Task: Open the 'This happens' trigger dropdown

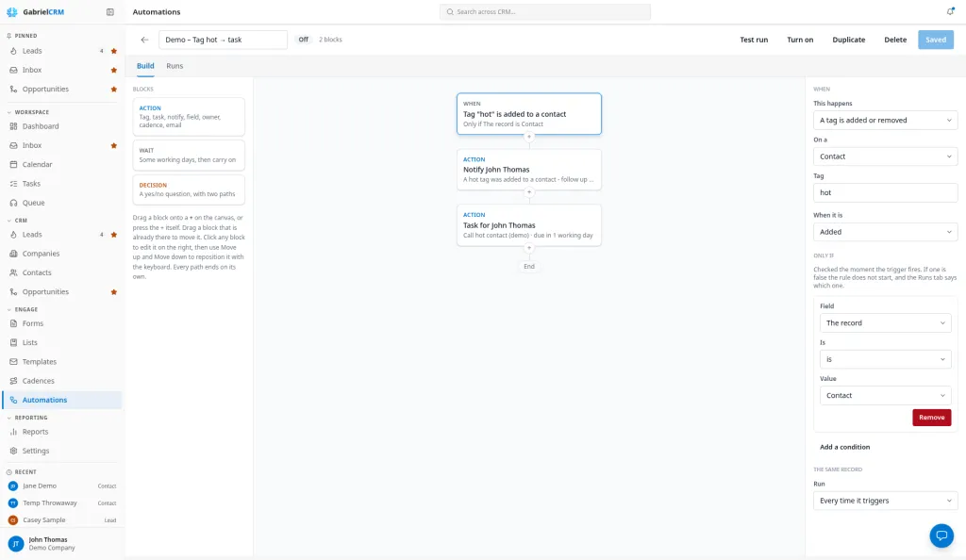Action: pos(885,121)
